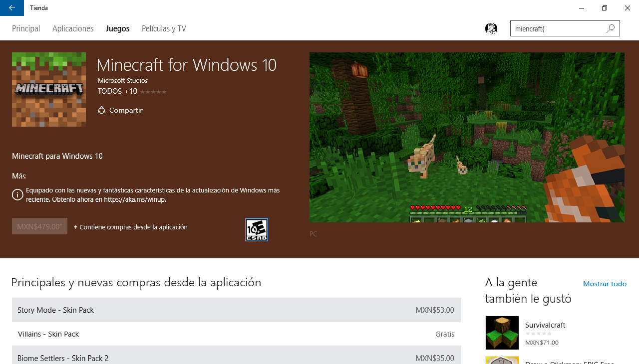Select Biome Settlers - Skin Pack 2 row
The image size is (639, 364).
tap(237, 355)
